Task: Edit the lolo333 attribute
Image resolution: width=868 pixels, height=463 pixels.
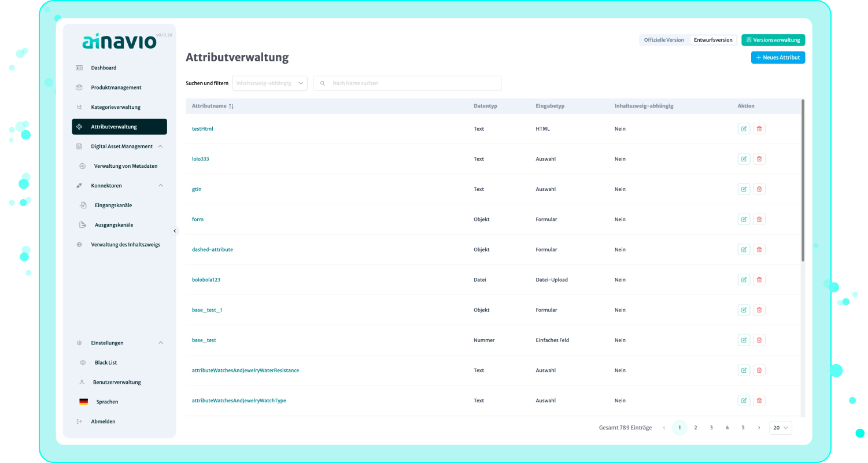Action: point(744,159)
